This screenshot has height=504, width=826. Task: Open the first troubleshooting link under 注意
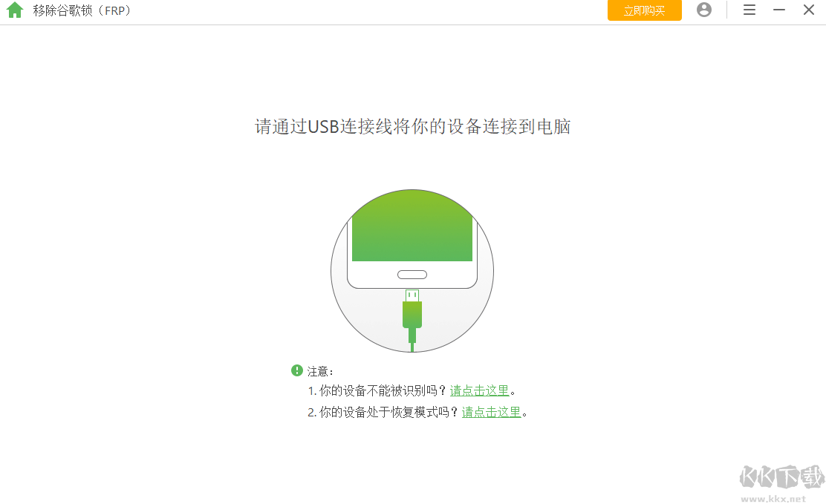coord(479,390)
